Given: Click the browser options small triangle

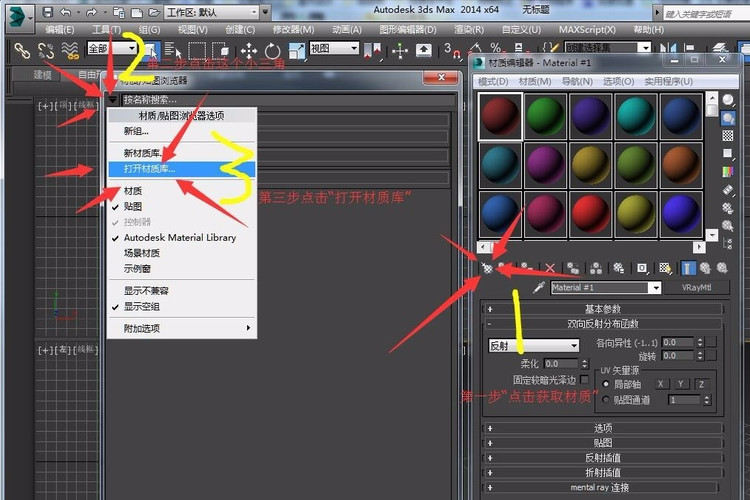Looking at the screenshot, I should 112,100.
